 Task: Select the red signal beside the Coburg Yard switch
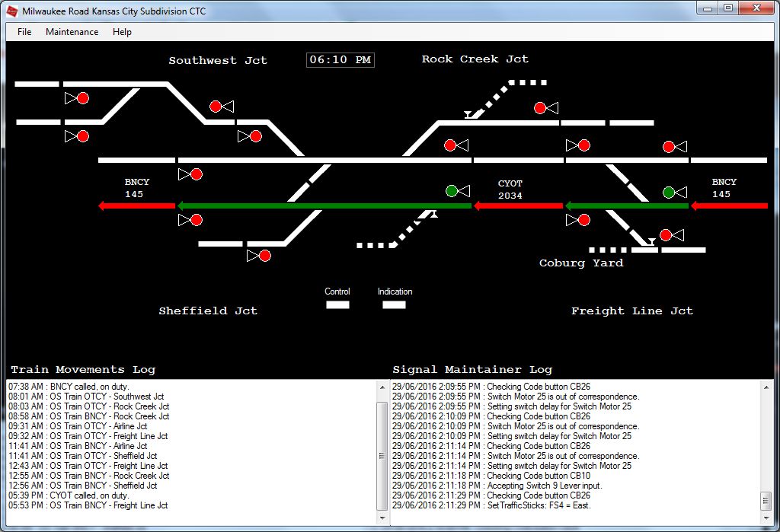coord(666,235)
